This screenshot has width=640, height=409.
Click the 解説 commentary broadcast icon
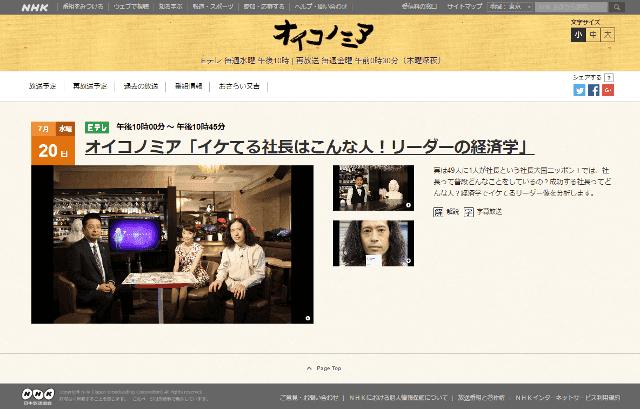[x=438, y=212]
